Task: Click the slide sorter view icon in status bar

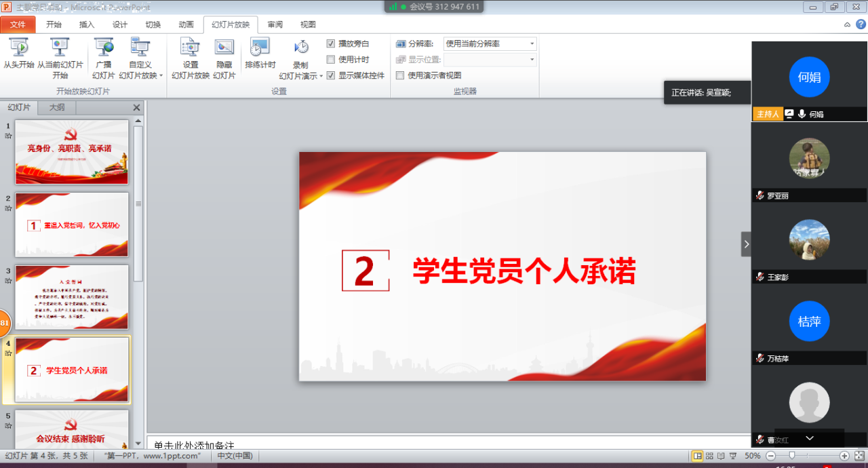Action: [709, 456]
